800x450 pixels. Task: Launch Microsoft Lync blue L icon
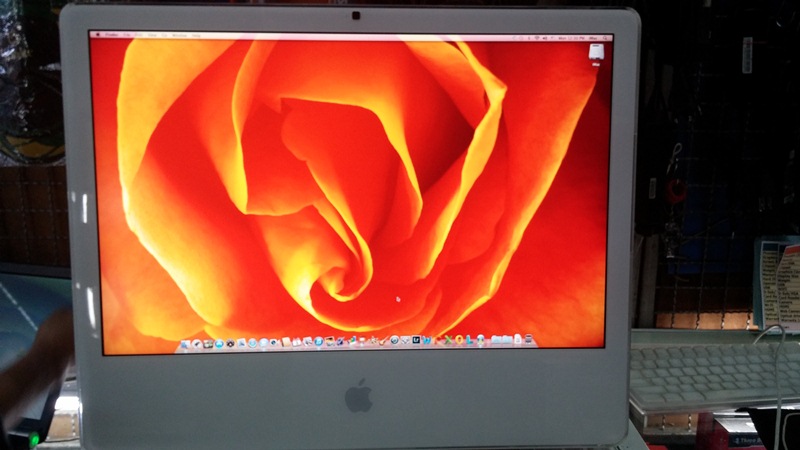click(470, 340)
